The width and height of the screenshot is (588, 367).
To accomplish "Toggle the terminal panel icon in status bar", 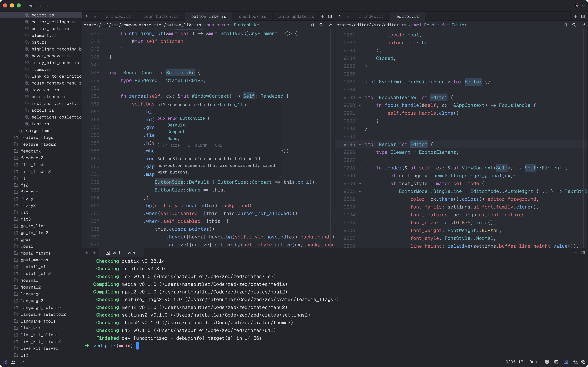I will pyautogui.click(x=566, y=362).
